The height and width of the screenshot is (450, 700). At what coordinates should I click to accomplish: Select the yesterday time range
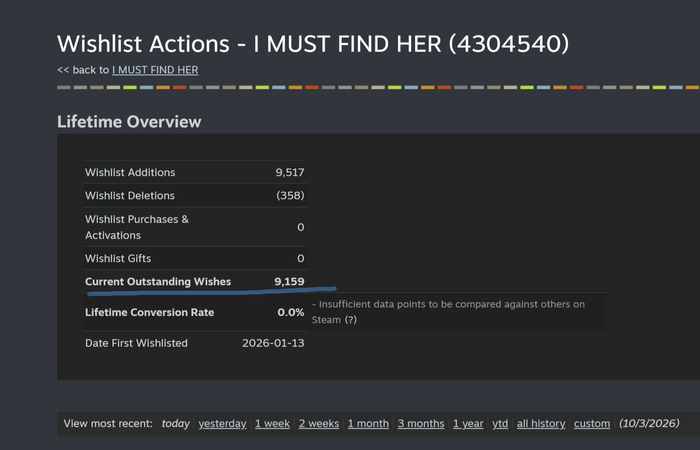222,424
